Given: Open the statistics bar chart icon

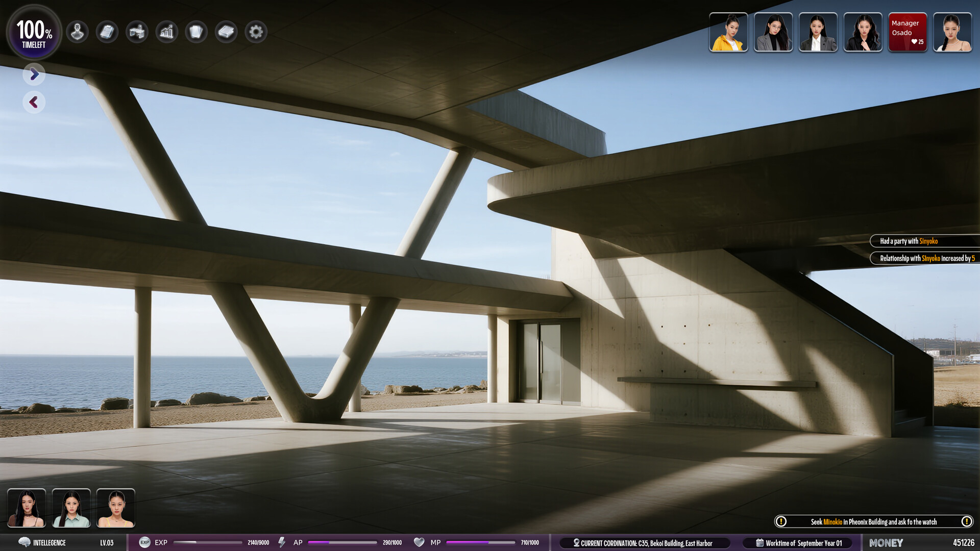Looking at the screenshot, I should (167, 32).
